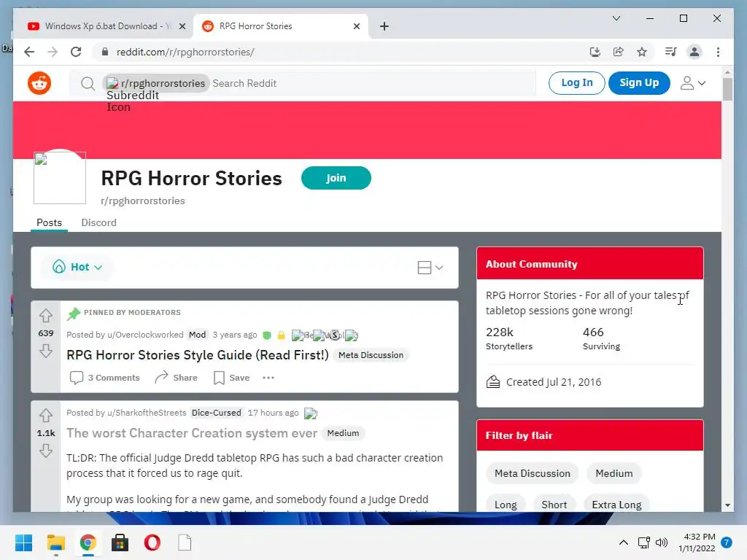The image size is (747, 560).
Task: Click the Reddit logo home icon
Action: pyautogui.click(x=39, y=83)
